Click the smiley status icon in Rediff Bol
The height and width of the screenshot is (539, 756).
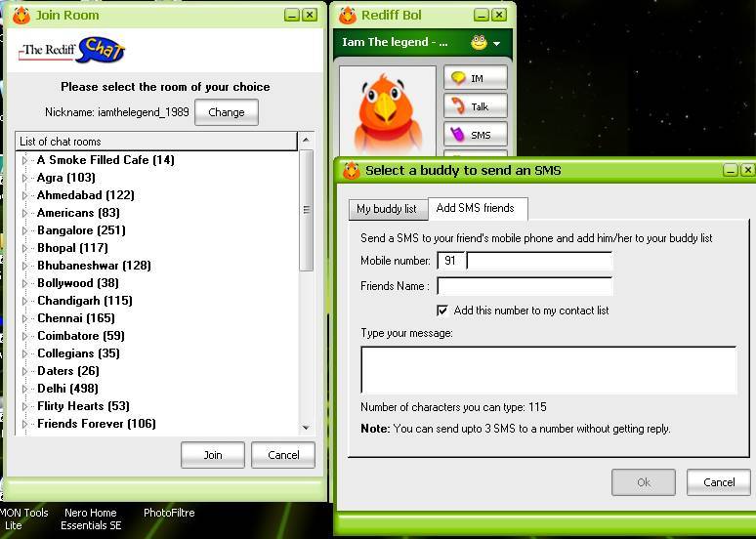click(479, 43)
